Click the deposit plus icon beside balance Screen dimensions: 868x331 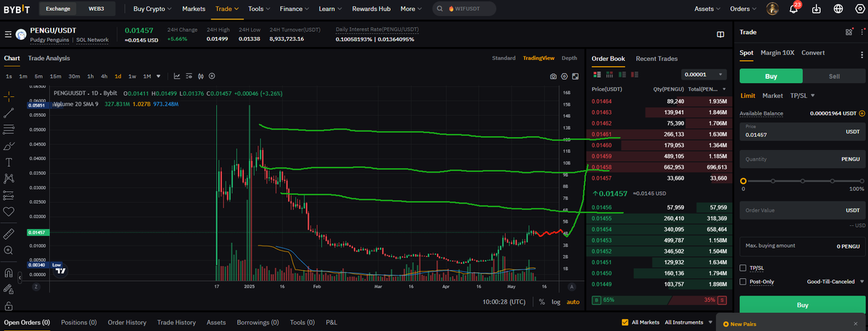click(x=862, y=113)
